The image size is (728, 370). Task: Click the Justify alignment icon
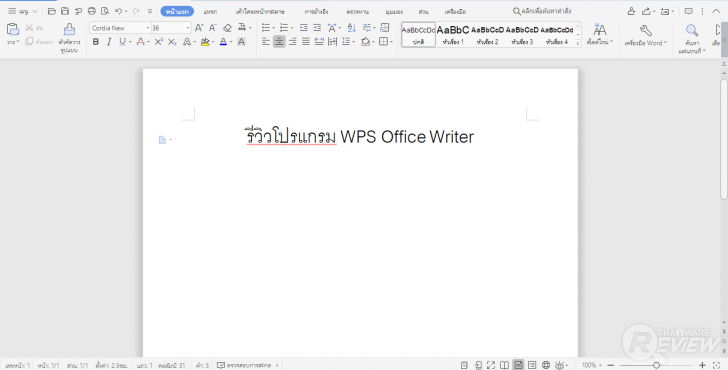coord(306,42)
